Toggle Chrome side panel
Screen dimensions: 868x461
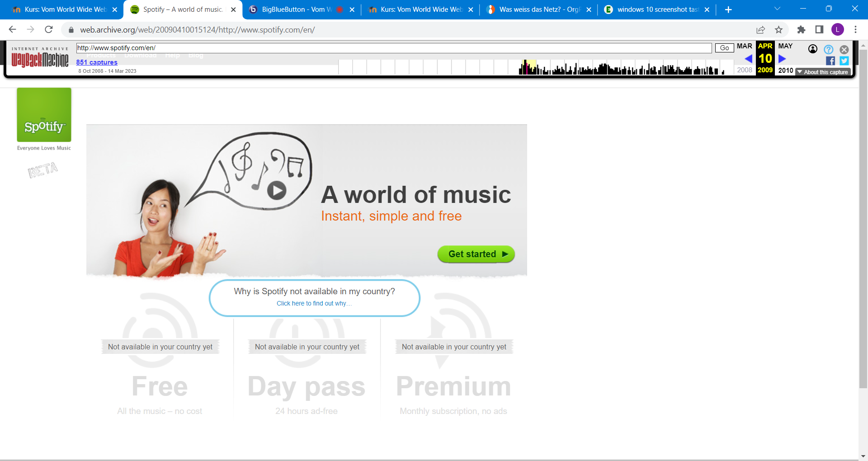pos(819,30)
